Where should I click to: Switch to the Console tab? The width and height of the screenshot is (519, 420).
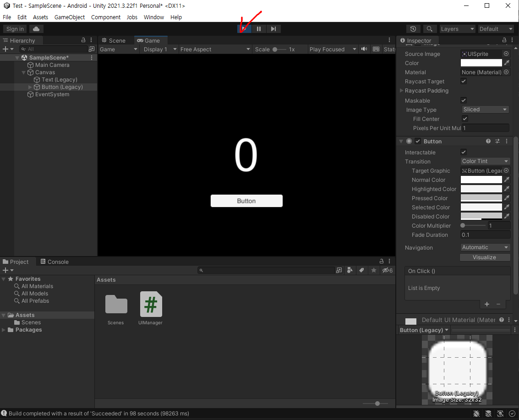click(55, 262)
